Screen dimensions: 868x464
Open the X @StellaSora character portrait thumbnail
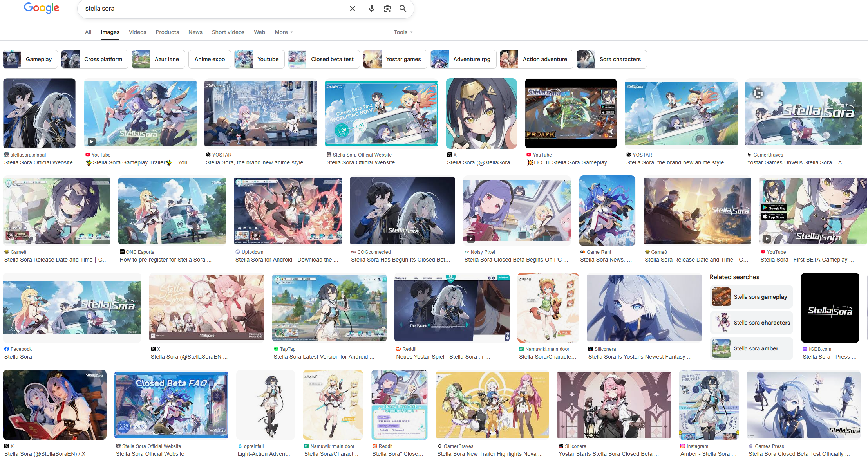click(x=481, y=114)
